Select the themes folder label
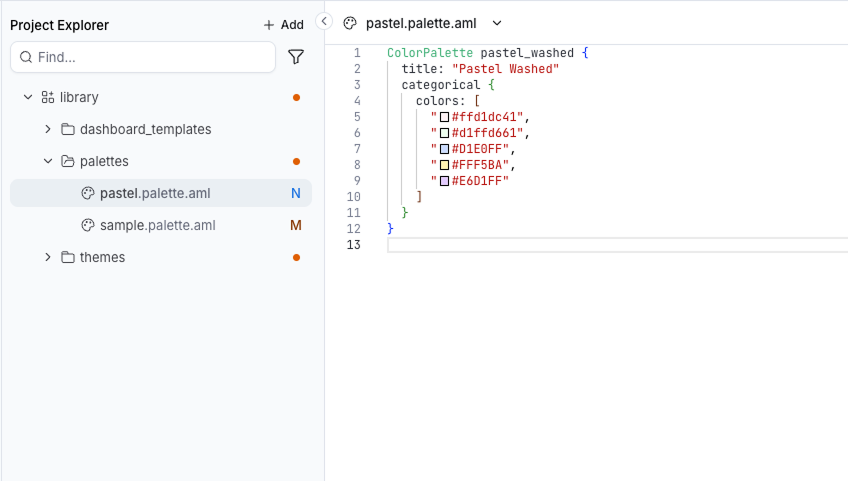The width and height of the screenshot is (848, 481). pyautogui.click(x=102, y=257)
